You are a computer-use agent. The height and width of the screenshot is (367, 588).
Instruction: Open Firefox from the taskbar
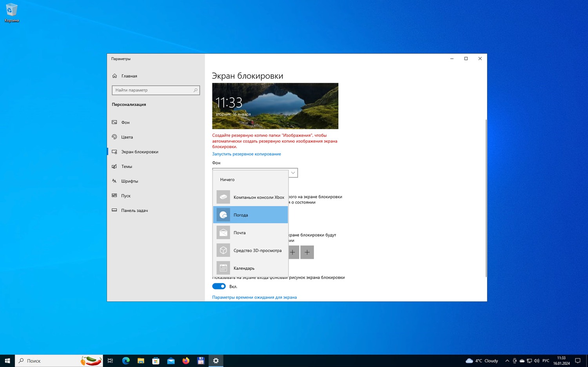[186, 361]
